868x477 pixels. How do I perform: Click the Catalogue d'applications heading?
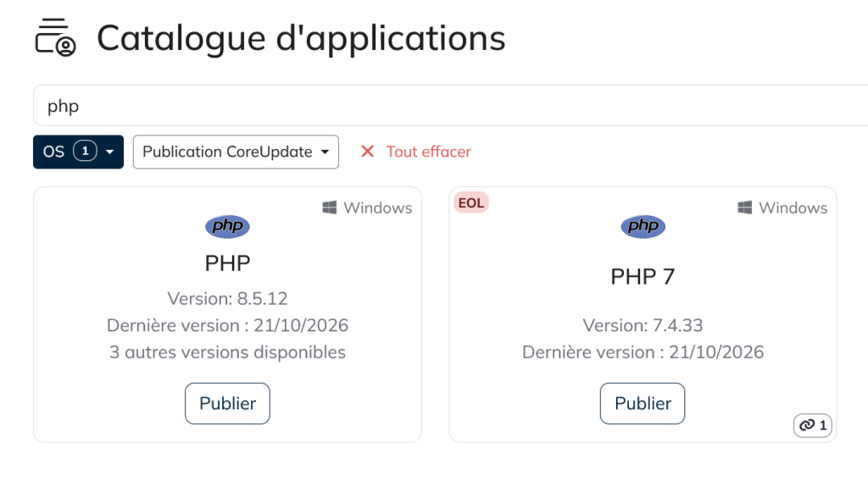pyautogui.click(x=301, y=39)
